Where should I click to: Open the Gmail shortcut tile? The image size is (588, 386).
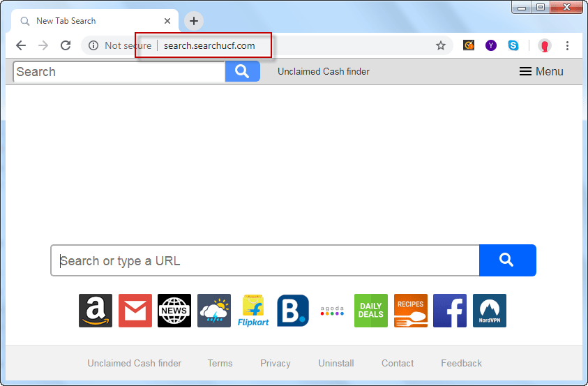[x=135, y=311]
